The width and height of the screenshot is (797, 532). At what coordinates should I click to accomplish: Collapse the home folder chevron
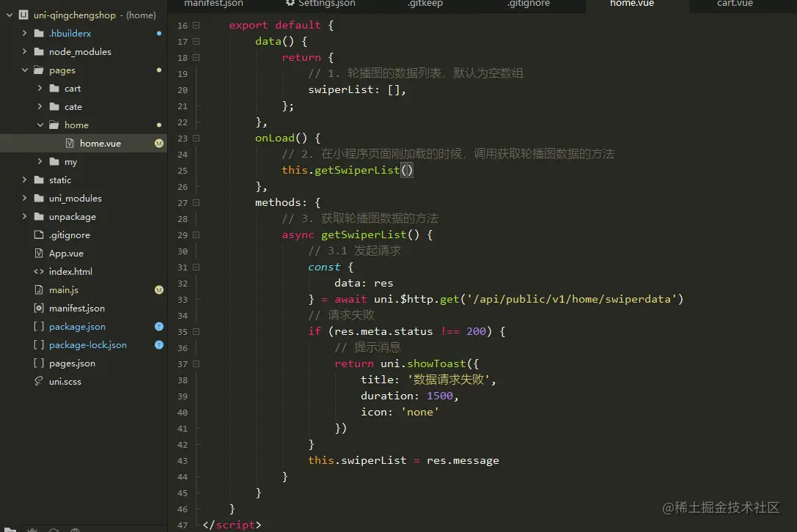point(40,125)
